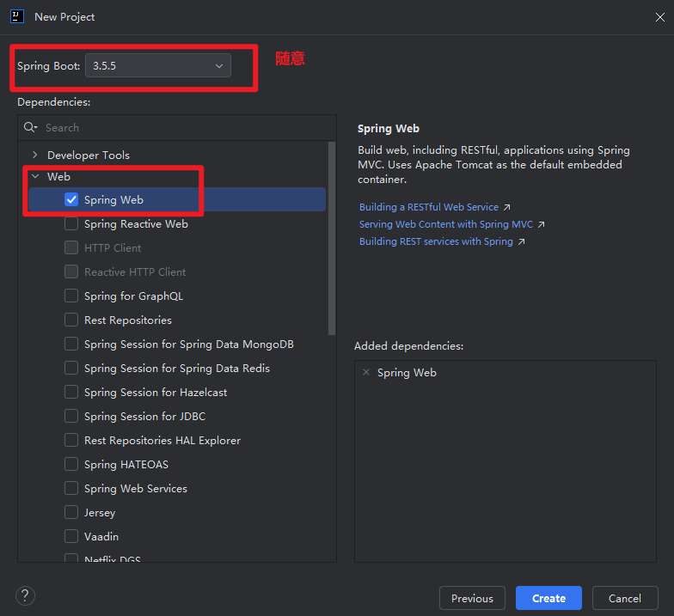Click the Create button
674x616 pixels.
[x=548, y=598]
